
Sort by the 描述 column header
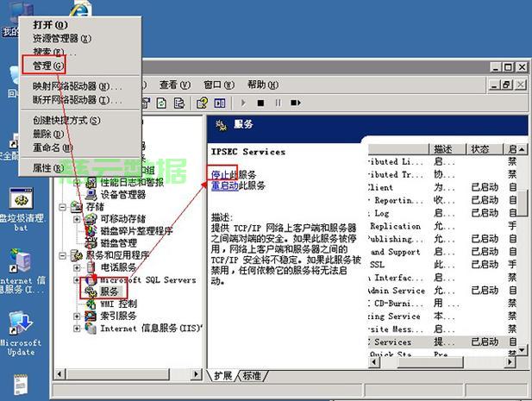tap(448, 149)
